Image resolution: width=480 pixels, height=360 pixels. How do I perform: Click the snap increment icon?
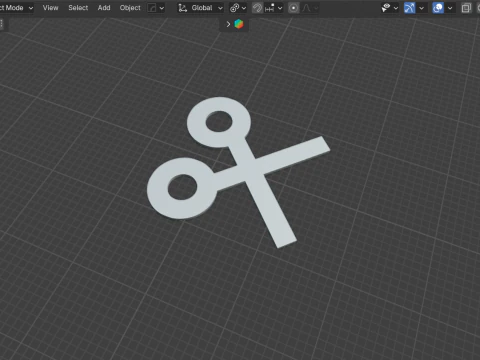pyautogui.click(x=270, y=8)
